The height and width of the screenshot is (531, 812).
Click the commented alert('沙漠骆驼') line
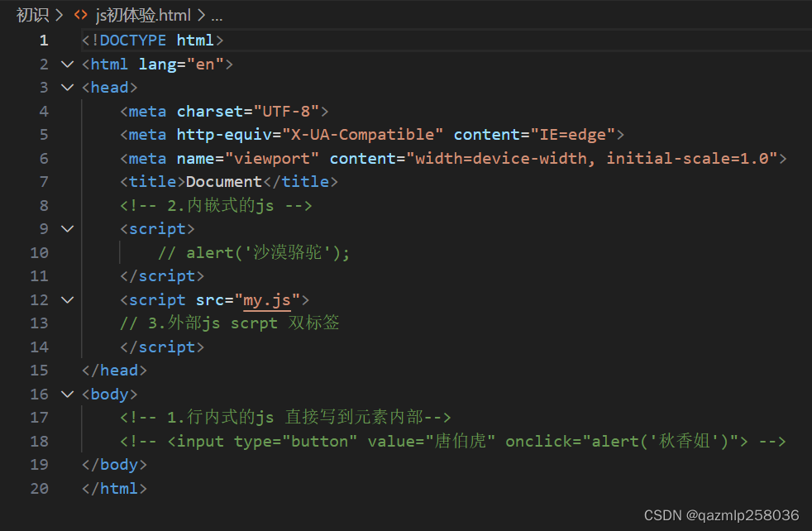[254, 253]
